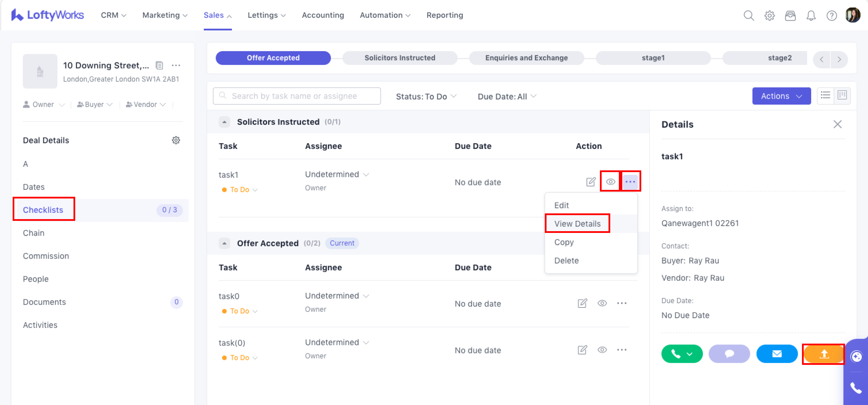This screenshot has height=405, width=868.
Task: Open the Status: To Do filter dropdown
Action: [x=426, y=97]
